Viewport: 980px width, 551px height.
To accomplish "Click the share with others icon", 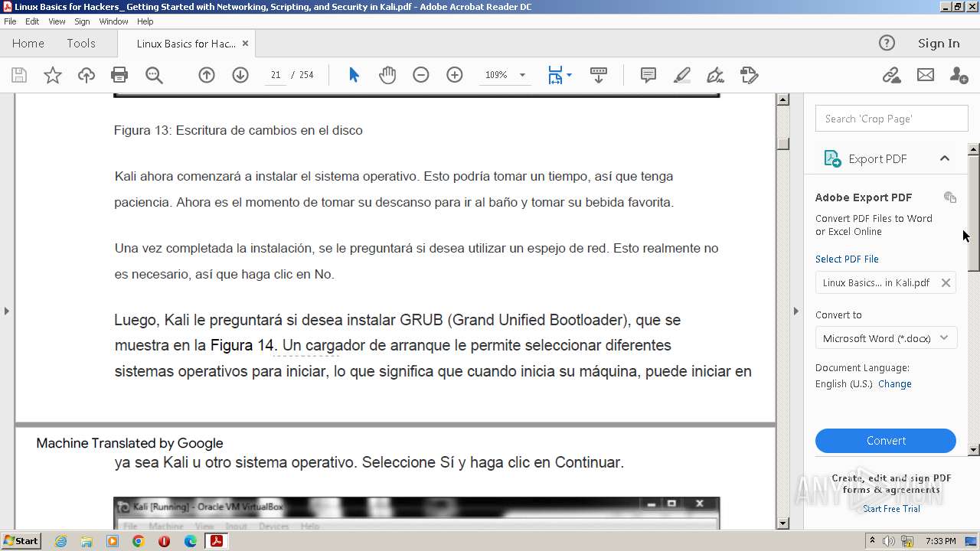I will 959,75.
